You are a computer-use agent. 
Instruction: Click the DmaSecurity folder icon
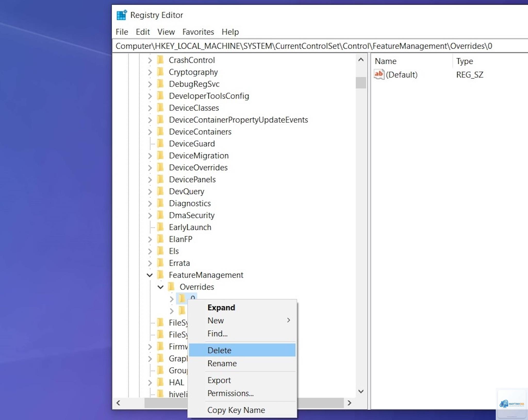click(x=160, y=215)
